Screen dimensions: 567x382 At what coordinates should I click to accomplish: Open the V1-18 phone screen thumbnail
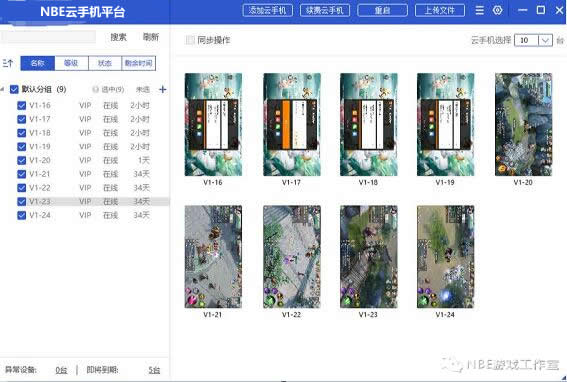[369, 124]
